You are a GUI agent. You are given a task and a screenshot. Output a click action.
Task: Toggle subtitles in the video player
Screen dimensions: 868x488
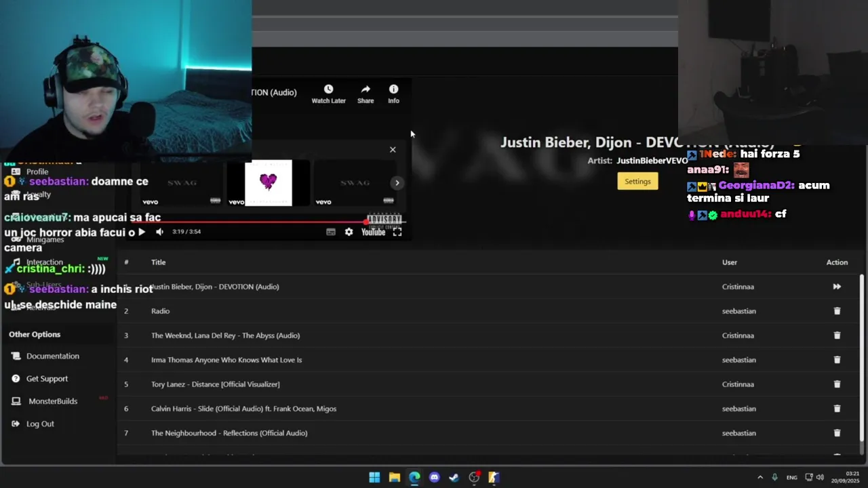[x=331, y=232]
